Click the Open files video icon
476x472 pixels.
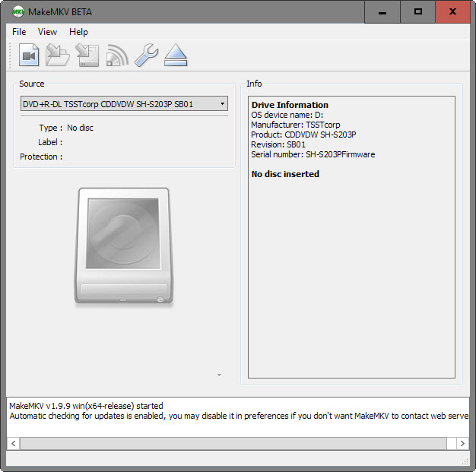click(29, 55)
